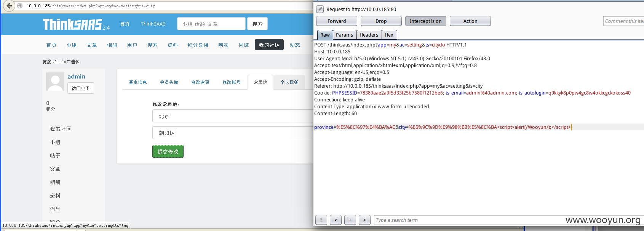This screenshot has height=231, width=644.
Task: Switch to the Raw tab
Action: pos(325,35)
